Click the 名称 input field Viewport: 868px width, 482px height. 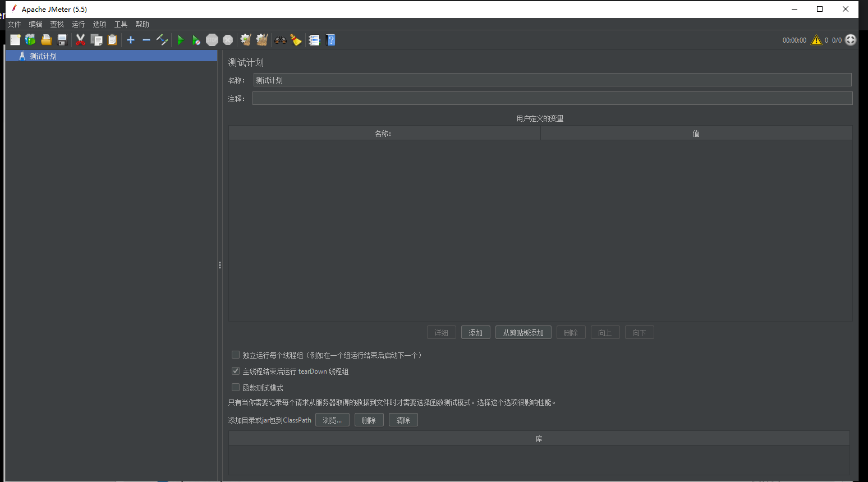552,80
